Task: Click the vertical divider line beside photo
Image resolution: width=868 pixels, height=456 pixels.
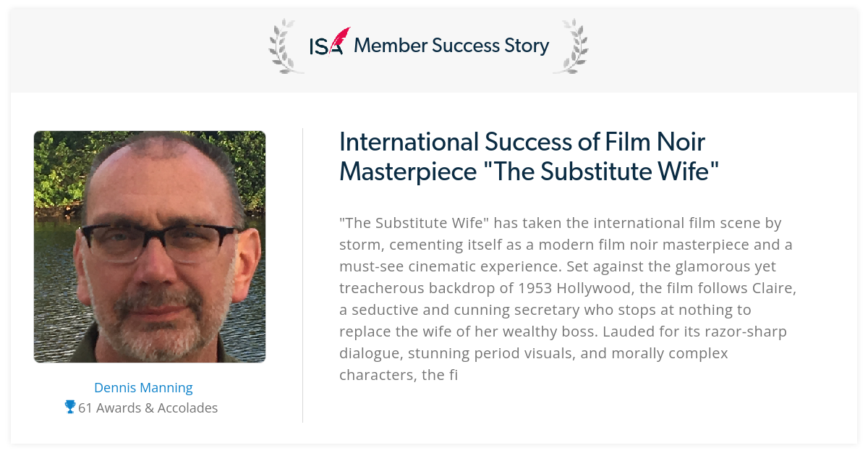Action: (302, 275)
